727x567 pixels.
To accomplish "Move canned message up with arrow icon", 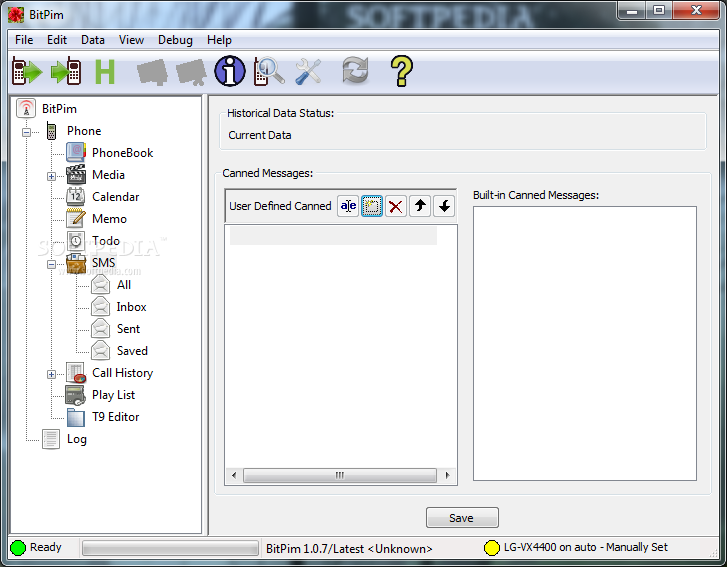I will [x=420, y=206].
